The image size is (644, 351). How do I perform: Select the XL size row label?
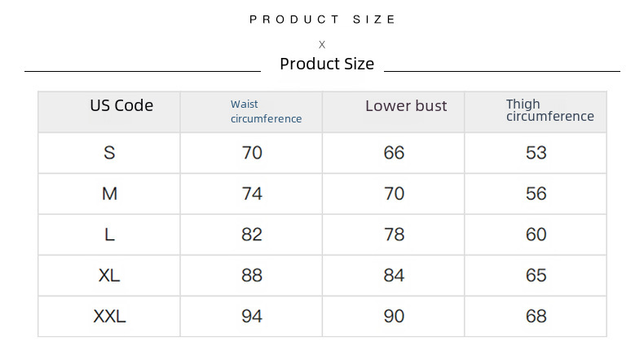click(109, 275)
